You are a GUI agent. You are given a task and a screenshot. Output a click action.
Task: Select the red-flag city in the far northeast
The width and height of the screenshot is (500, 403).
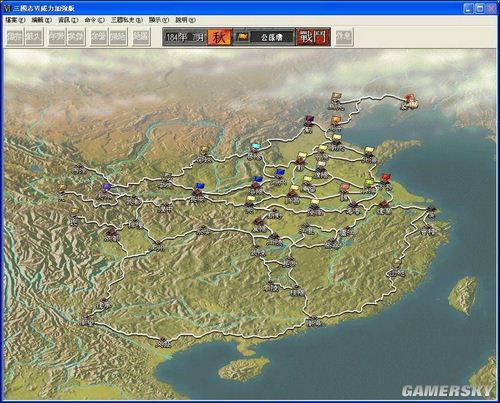tap(410, 103)
